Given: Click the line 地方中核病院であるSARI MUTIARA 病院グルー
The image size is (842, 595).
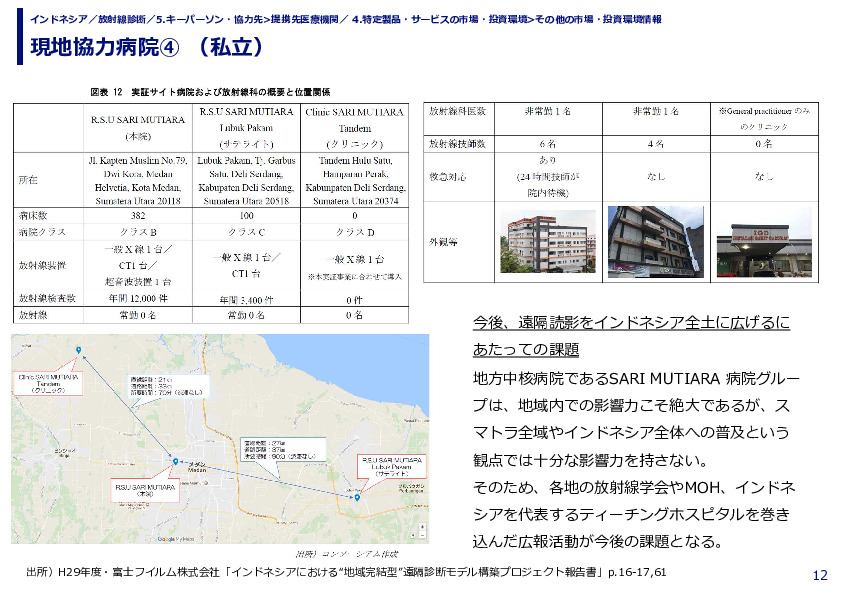Looking at the screenshot, I should click(x=636, y=379).
